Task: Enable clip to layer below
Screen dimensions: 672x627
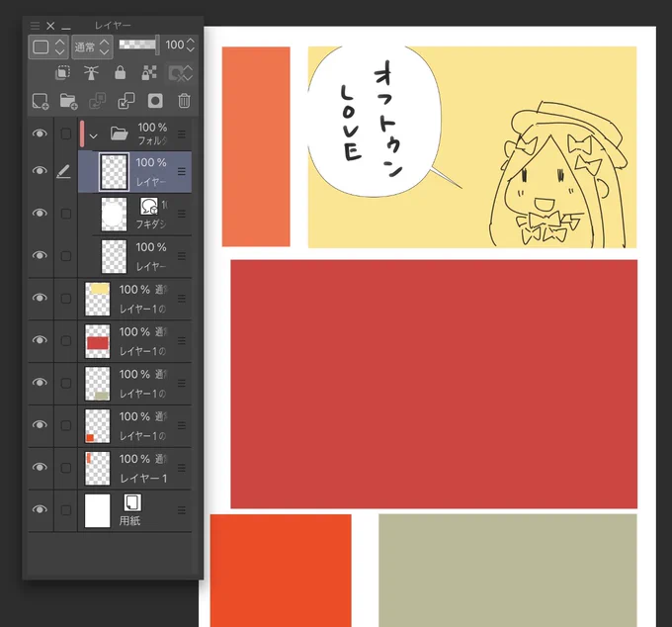Action: point(62,72)
